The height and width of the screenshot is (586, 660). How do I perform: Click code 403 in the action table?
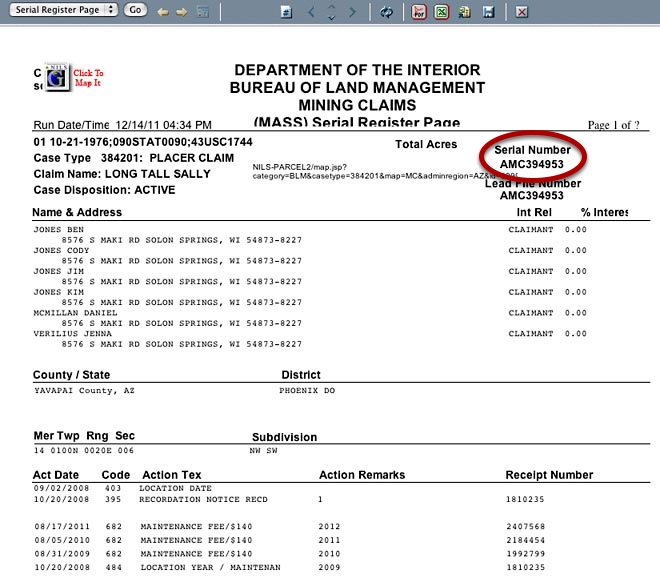point(113,488)
